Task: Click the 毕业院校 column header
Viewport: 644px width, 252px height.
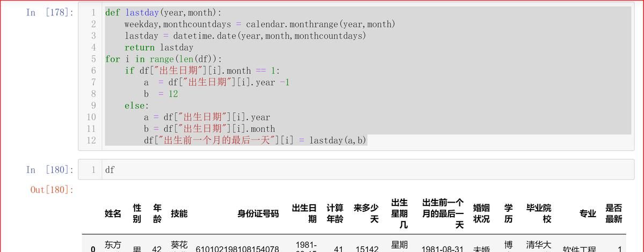Action: [x=538, y=213]
